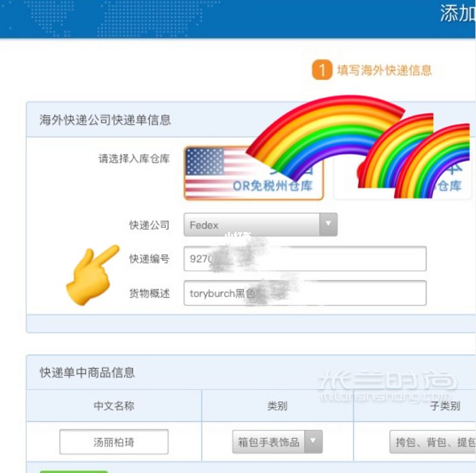
Task: Click the orange step 1 badge
Action: click(x=321, y=70)
